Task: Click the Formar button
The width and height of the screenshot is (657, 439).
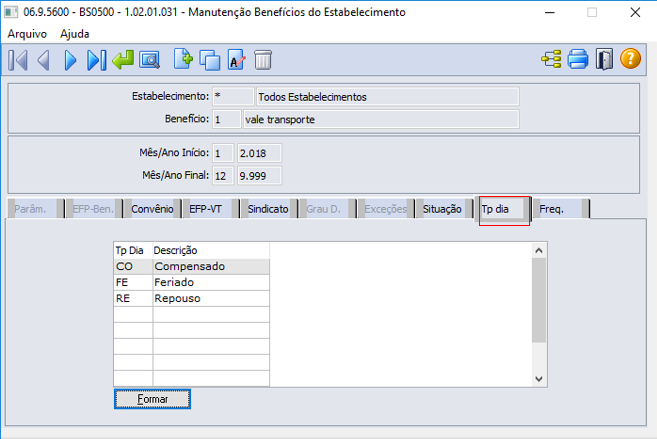Action: point(153,399)
